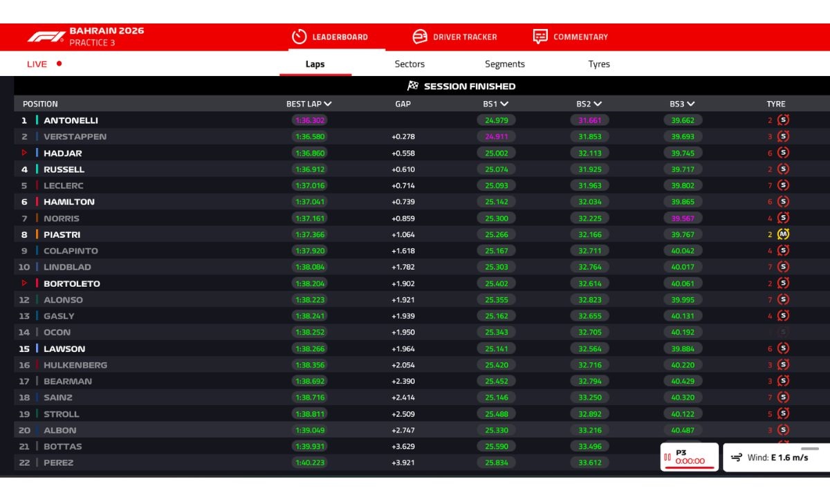Expand the red arrow beside Bortoleto
This screenshot has width=830, height=504.
coord(25,283)
